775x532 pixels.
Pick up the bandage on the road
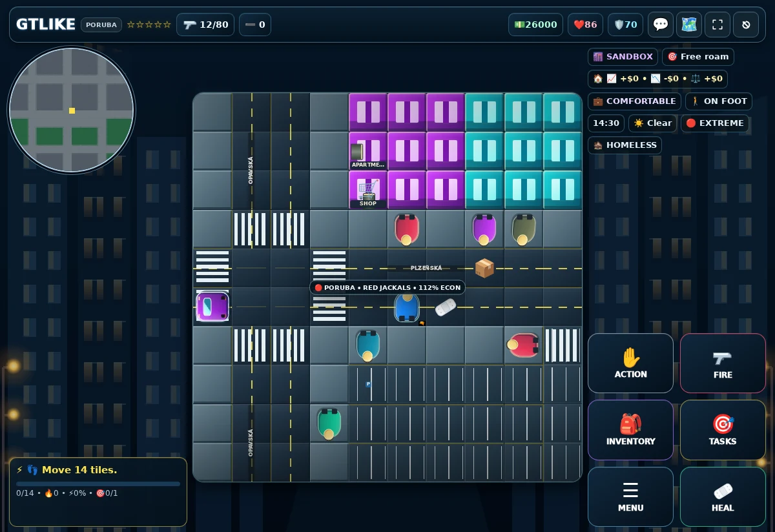click(x=446, y=307)
